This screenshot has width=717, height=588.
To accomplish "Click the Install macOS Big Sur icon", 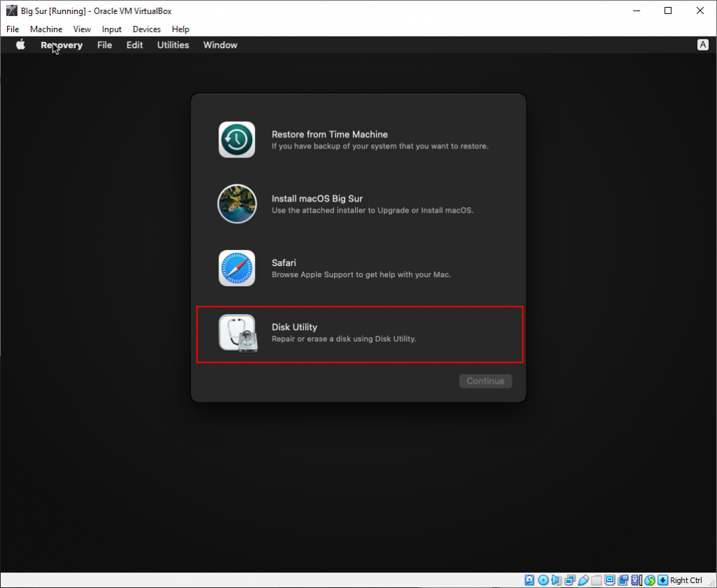I will [237, 204].
